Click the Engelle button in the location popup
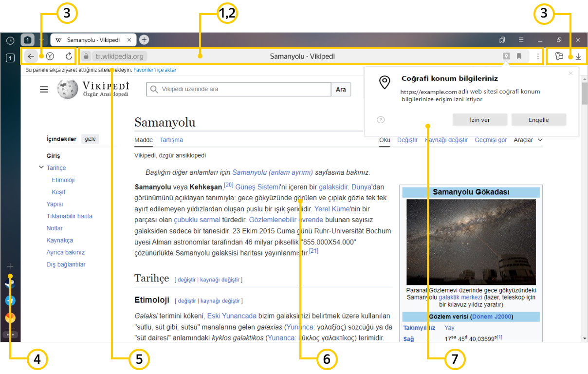588x374 pixels. [x=538, y=120]
